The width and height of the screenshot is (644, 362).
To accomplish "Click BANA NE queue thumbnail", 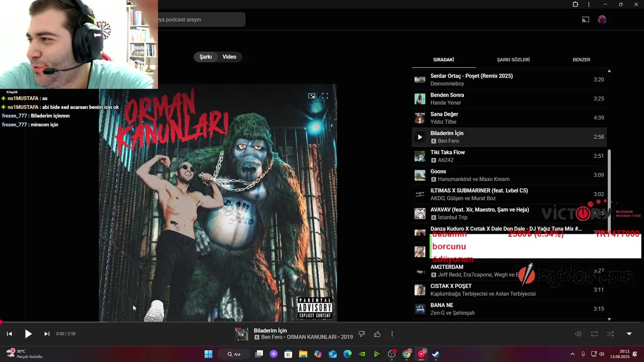I will (x=420, y=309).
